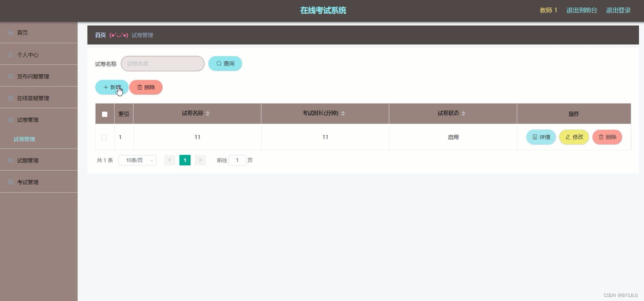644x301 pixels.
Task: Focus the 试卷名称 search input field
Action: [x=163, y=64]
